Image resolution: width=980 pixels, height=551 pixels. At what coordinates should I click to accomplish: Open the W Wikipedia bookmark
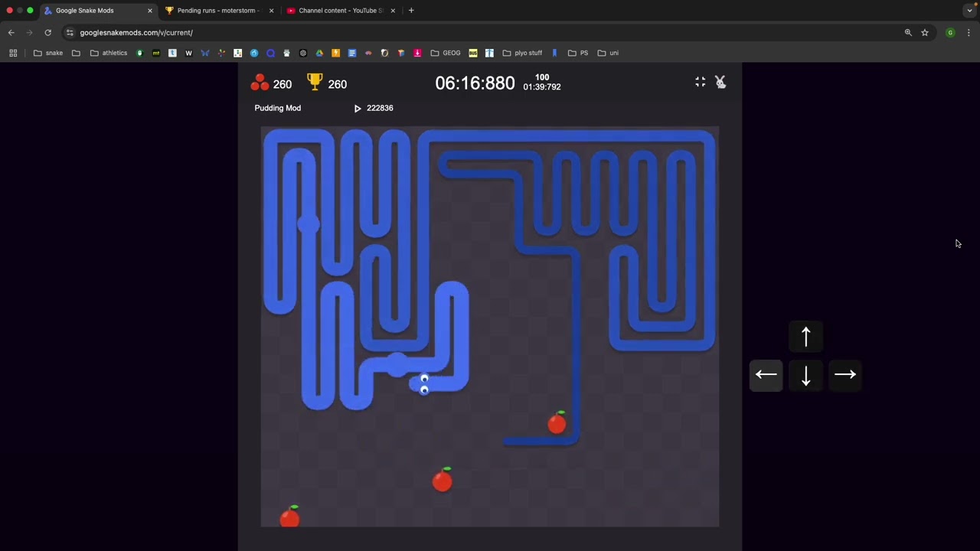(x=188, y=53)
